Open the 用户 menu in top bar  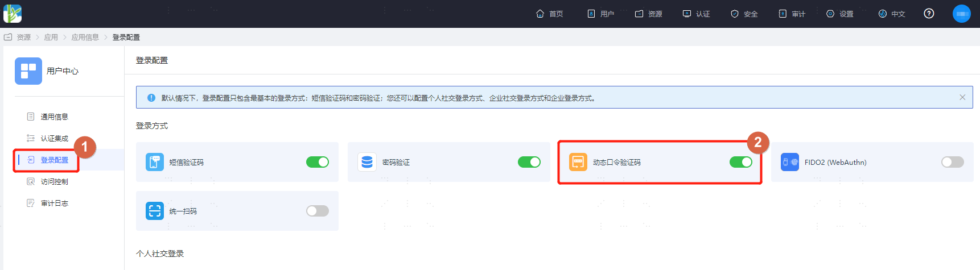point(600,14)
